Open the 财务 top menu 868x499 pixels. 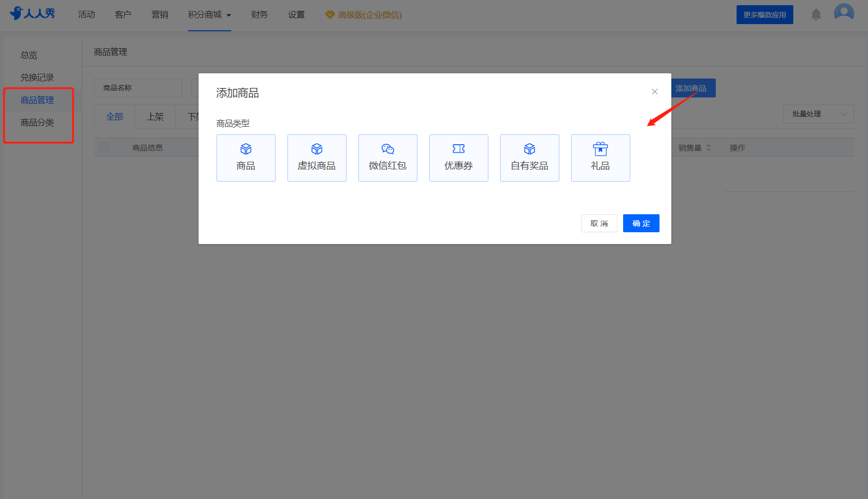pyautogui.click(x=260, y=15)
